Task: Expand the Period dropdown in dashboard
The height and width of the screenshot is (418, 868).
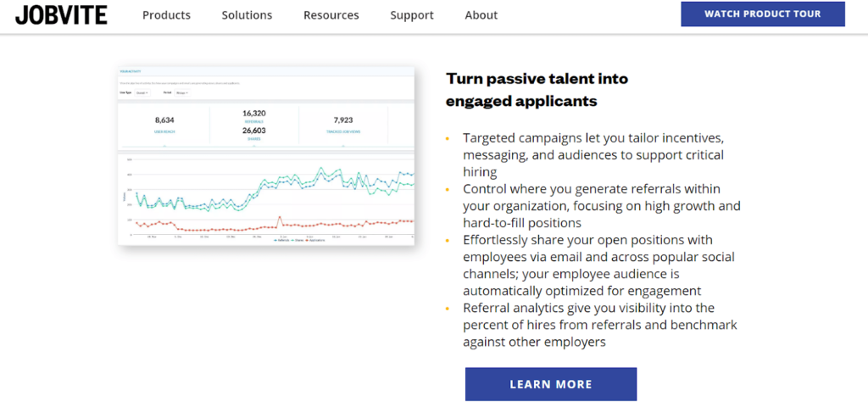Action: [182, 93]
